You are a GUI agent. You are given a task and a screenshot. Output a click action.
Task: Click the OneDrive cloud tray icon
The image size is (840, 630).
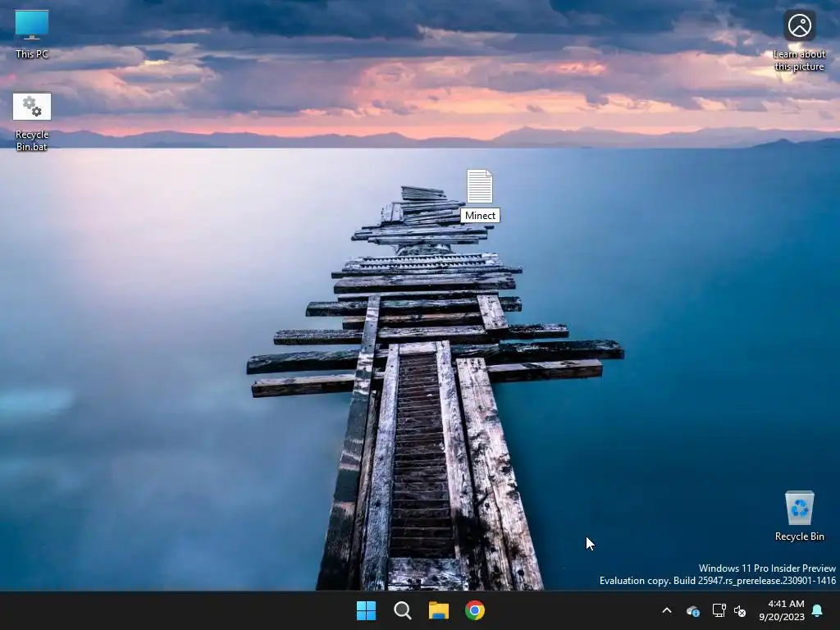[692, 610]
